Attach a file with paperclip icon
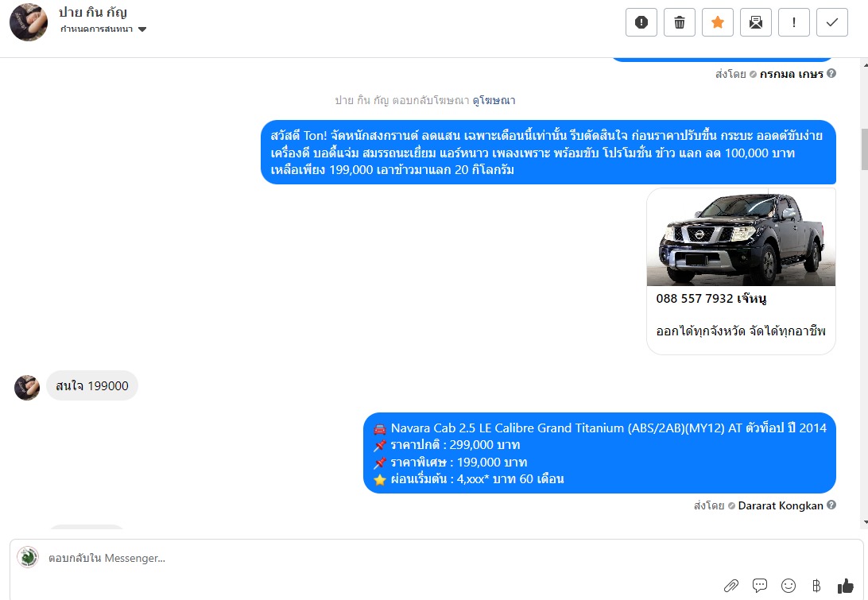868x600 pixels. 731,585
